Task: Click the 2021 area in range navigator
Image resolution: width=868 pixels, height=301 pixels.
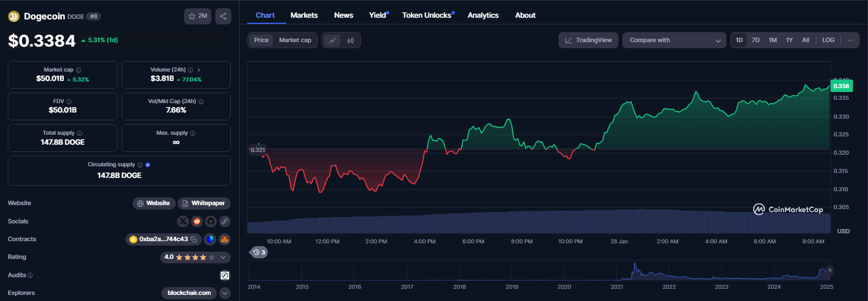Action: (617, 287)
